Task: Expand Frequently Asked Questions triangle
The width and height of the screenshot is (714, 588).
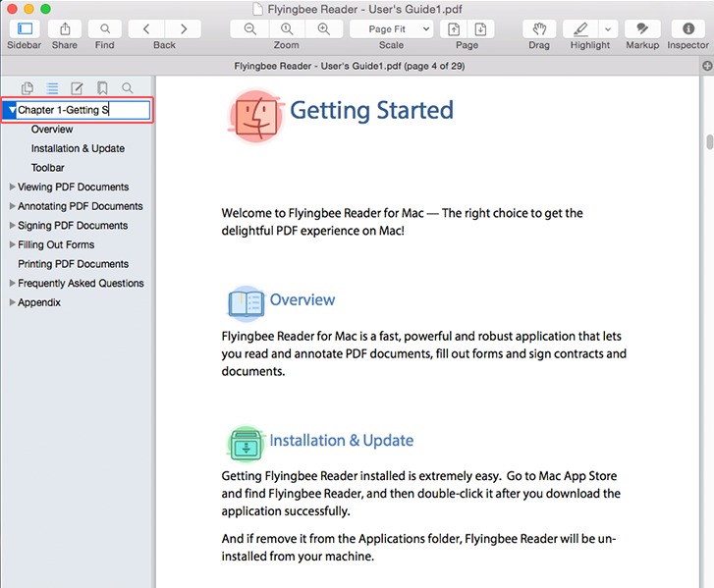Action: coord(13,283)
